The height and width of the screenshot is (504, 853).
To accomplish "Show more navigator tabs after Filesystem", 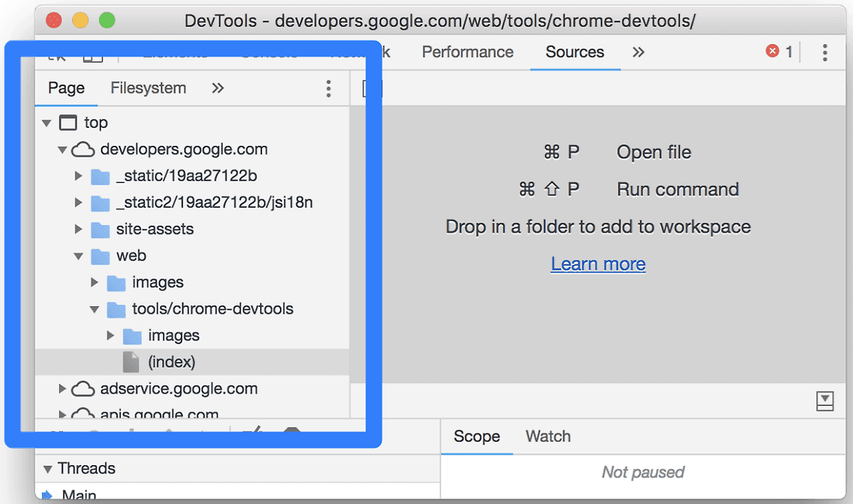I will coord(218,88).
